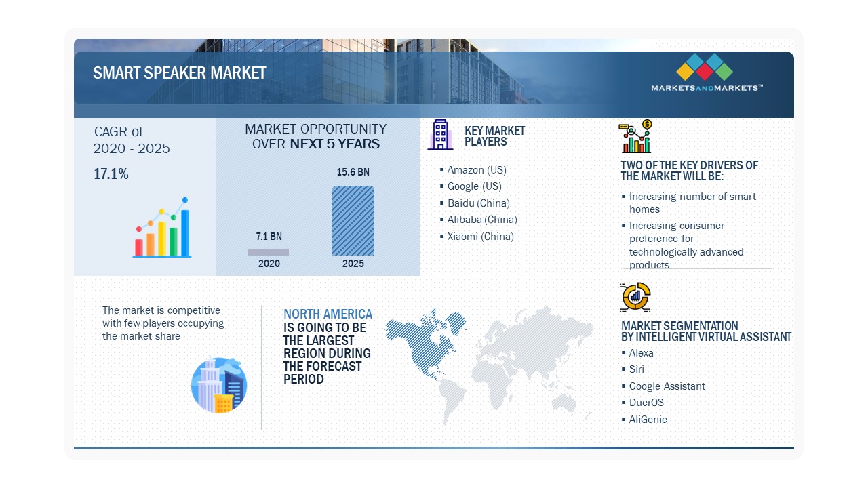Click Xiaomi (China) list entry
The height and width of the screenshot is (488, 868).
pos(480,237)
